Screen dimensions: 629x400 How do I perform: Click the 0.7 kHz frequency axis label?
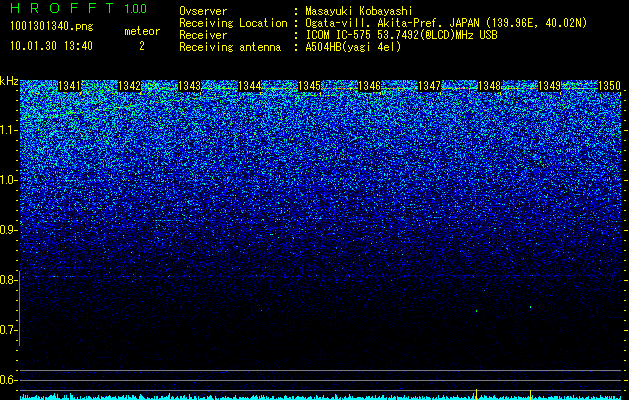click(x=8, y=330)
